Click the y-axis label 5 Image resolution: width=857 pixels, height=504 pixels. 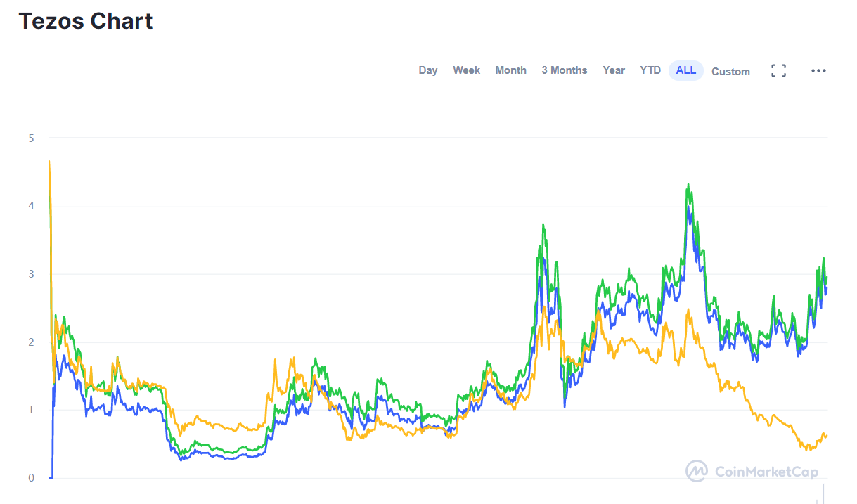31,138
